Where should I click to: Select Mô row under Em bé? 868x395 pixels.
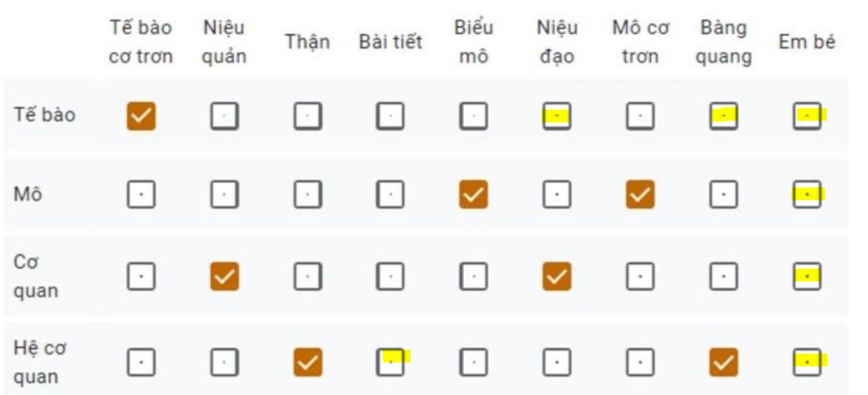pos(807,196)
